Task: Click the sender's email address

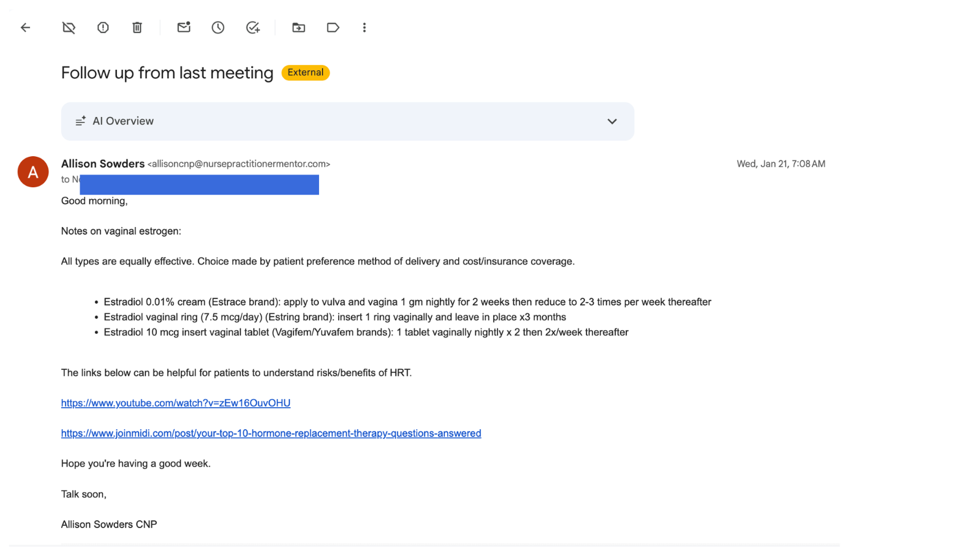Action: [x=239, y=164]
